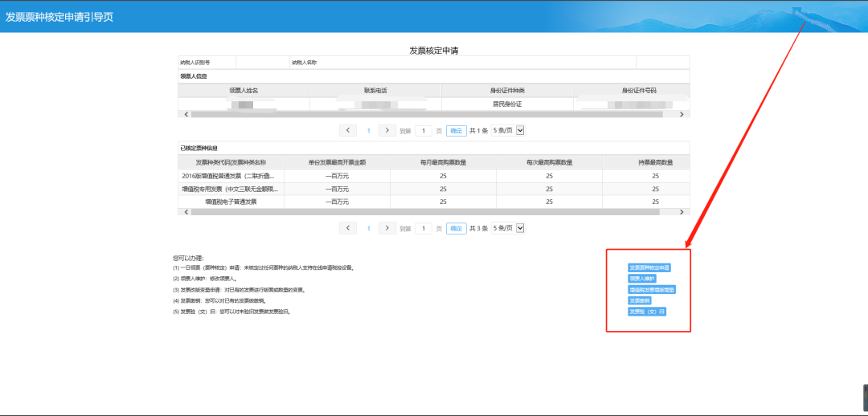
Task: Go to next page in 领票人信息 pagination
Action: [387, 130]
